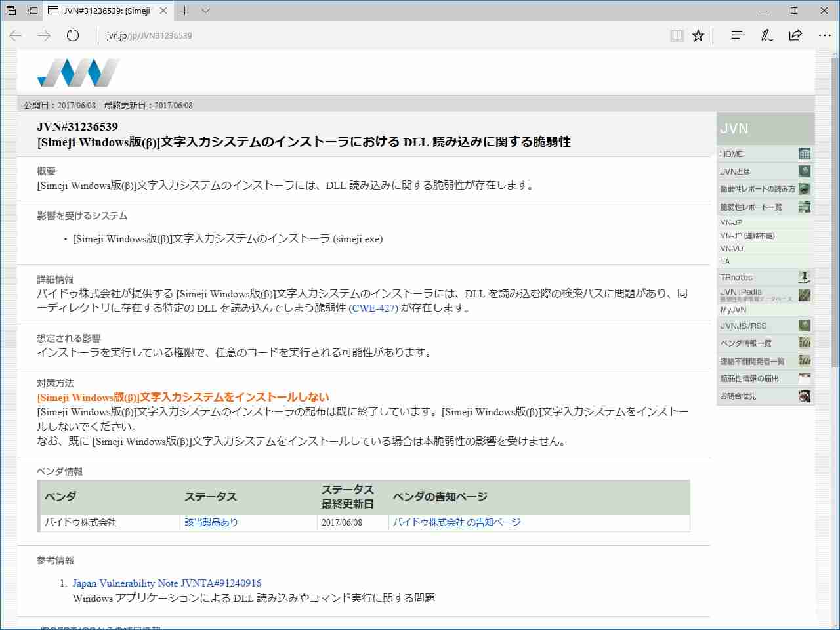Screen dimensions: 840x630
Task: Open 脆弱性レポートの読み方 sidebar item
Action: point(757,189)
